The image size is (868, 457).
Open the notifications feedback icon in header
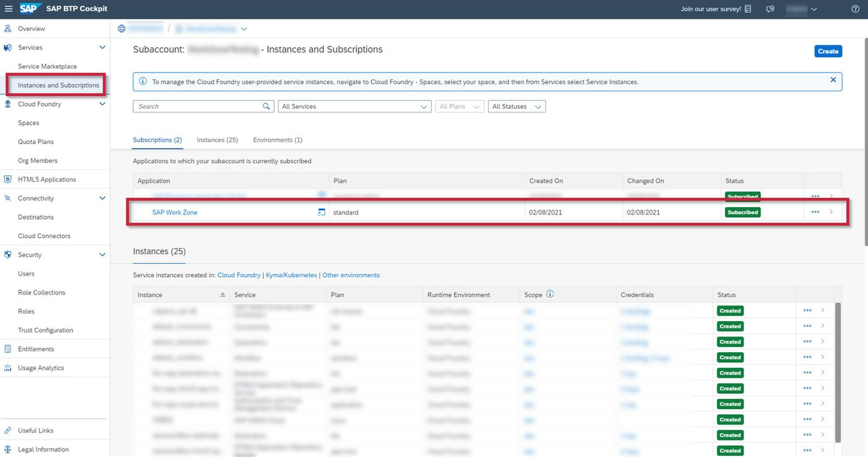(x=770, y=9)
